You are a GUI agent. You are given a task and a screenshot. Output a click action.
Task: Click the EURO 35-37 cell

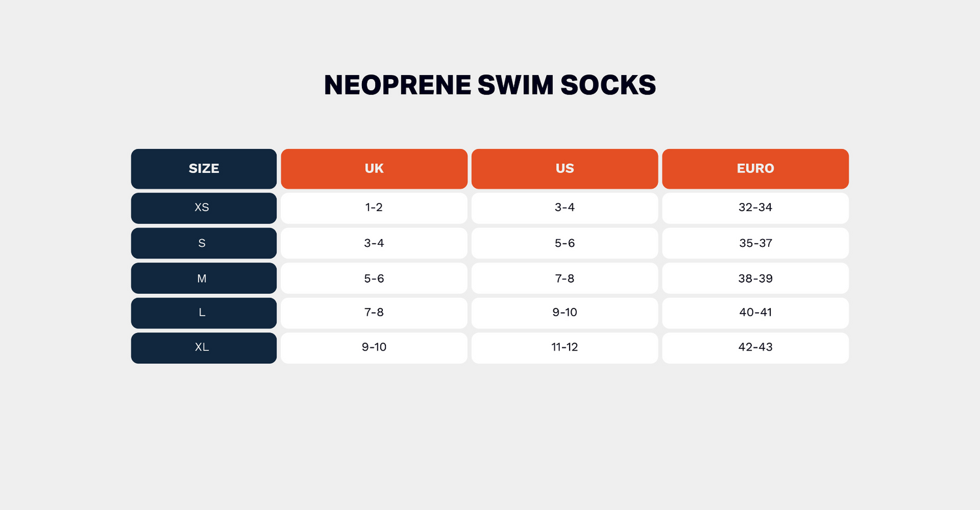(x=755, y=243)
